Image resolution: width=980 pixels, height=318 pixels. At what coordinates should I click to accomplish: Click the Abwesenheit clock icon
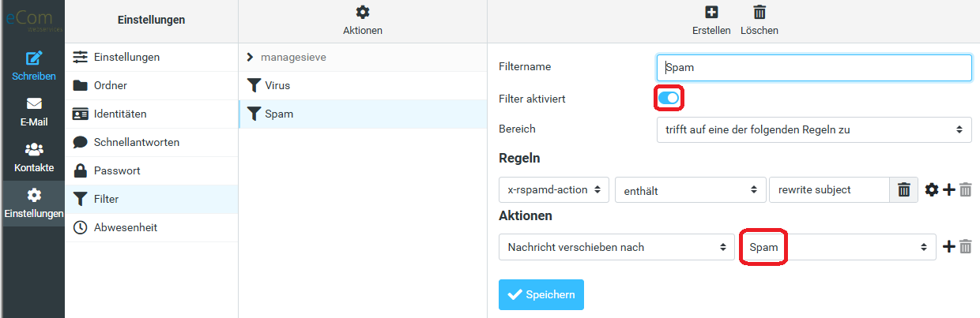click(81, 227)
